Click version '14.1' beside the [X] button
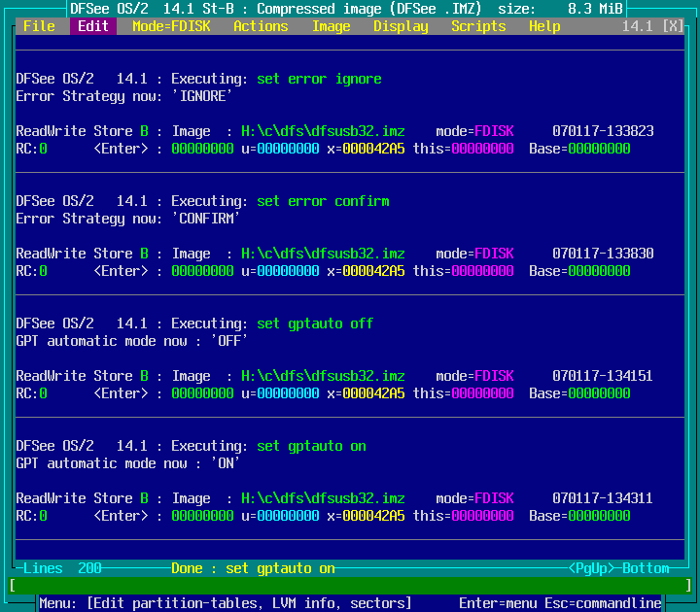The image size is (700, 612). coord(638,26)
